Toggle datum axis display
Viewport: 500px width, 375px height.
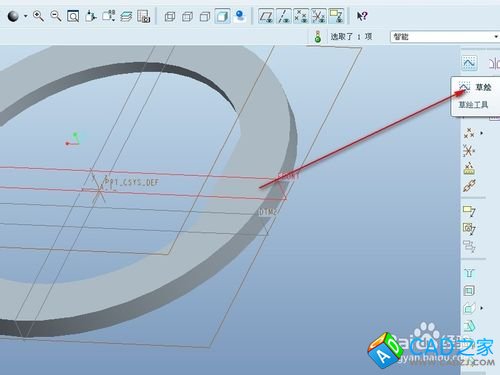pos(283,16)
